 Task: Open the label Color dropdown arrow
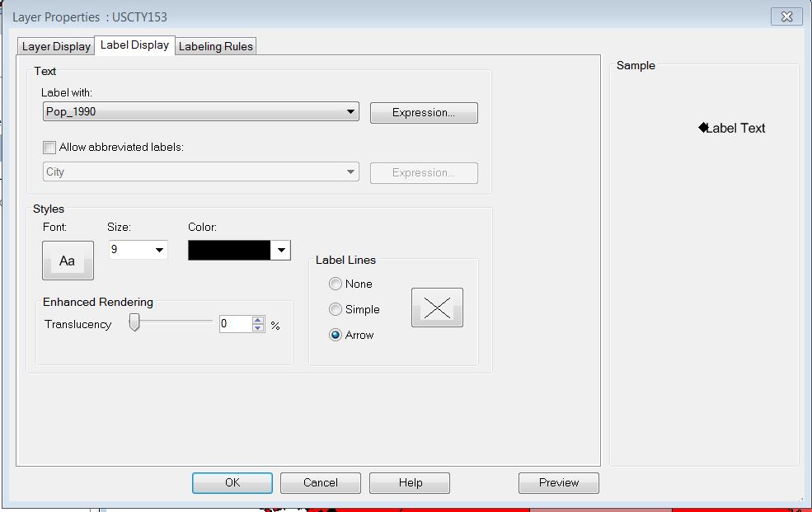coord(280,249)
